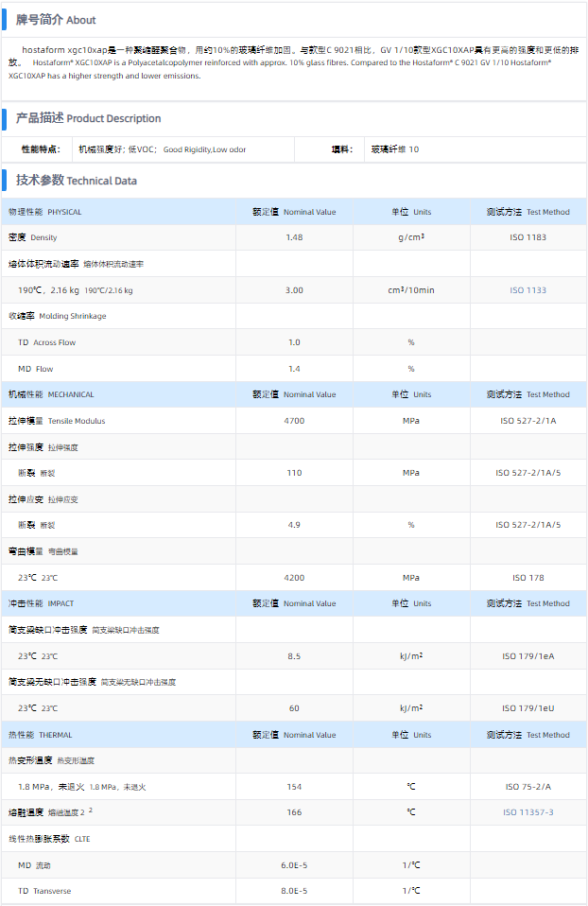
Task: Select the Good Rigidity, Low odor text
Action: click(x=204, y=149)
